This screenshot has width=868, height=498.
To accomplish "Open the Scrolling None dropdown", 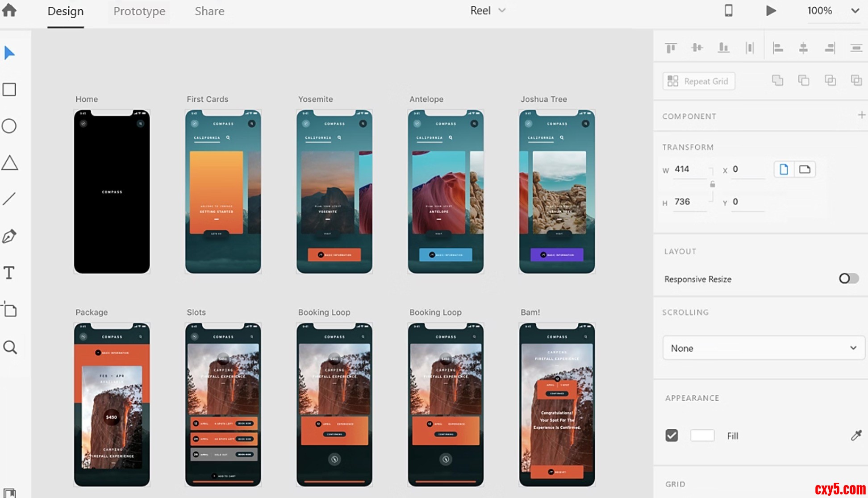I will click(764, 348).
